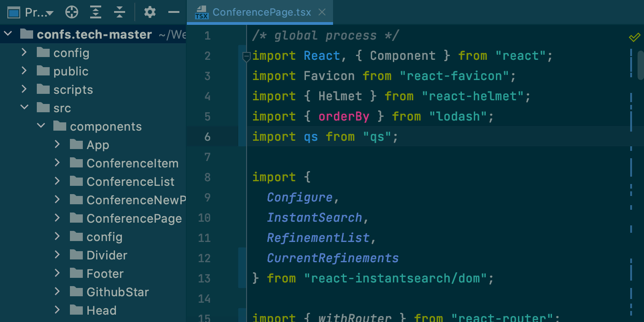The width and height of the screenshot is (644, 322).
Task: Click the fold toggle on line 2
Action: [246, 56]
